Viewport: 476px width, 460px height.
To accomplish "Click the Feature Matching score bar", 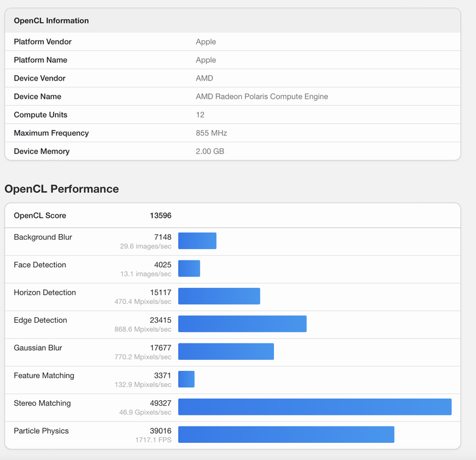I will 186,379.
